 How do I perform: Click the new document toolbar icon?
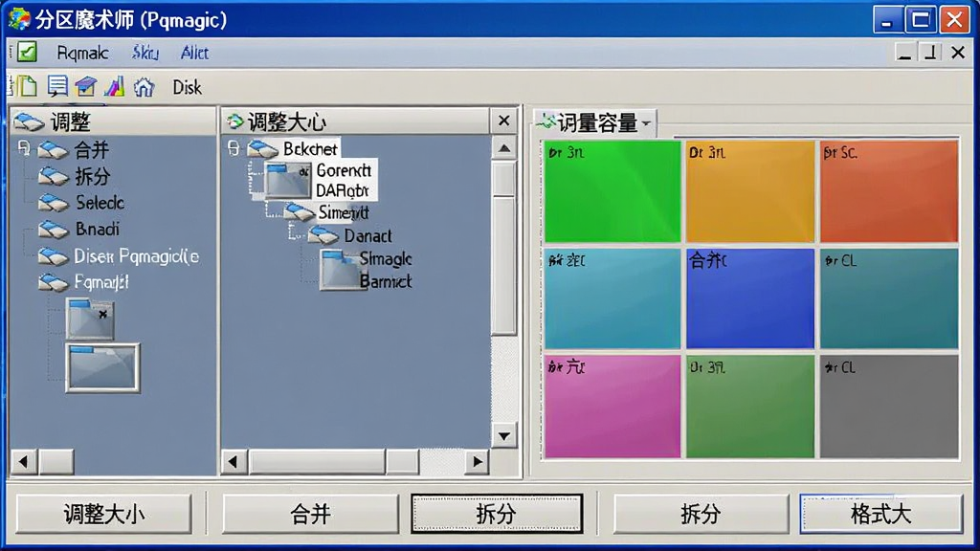[x=26, y=86]
